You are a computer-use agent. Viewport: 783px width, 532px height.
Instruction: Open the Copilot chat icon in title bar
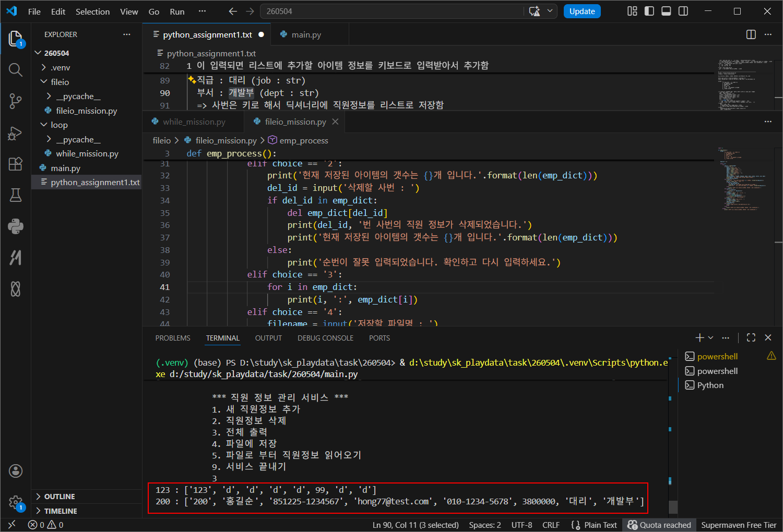tap(535, 11)
